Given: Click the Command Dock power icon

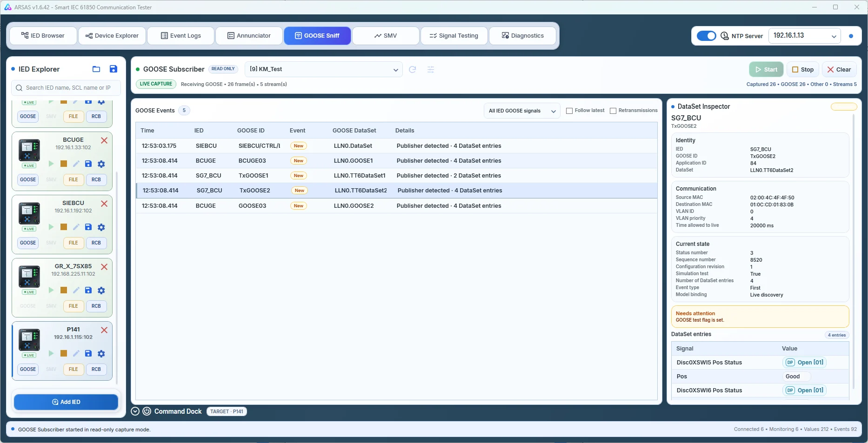Looking at the screenshot, I should 147,411.
